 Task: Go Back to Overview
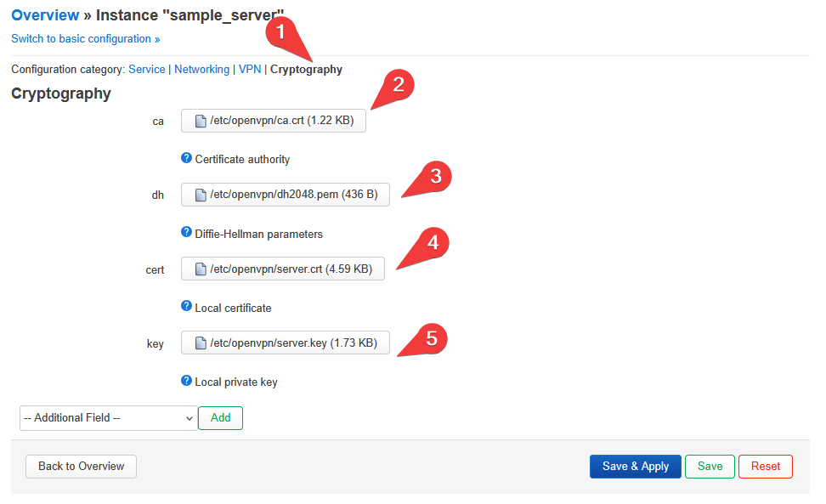point(81,467)
